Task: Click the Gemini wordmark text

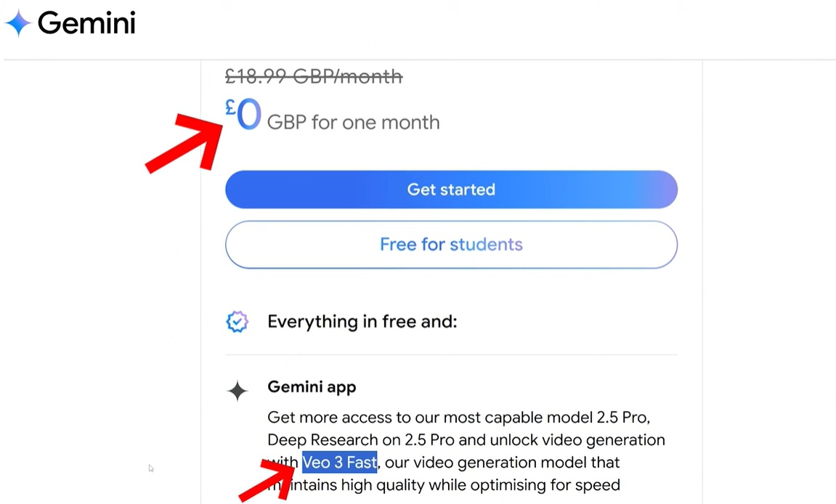Action: [86, 23]
